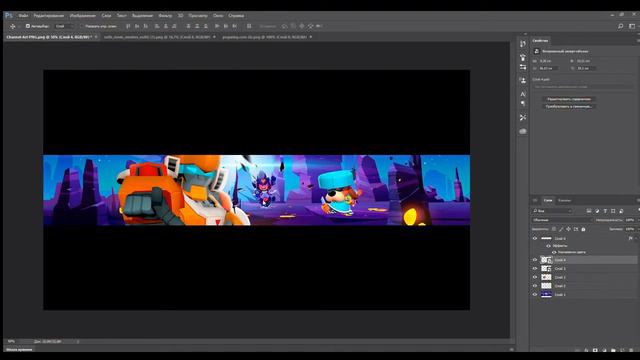Click the Редактировать содержимое button
This screenshot has width=640, height=360.
pyautogui.click(x=569, y=99)
